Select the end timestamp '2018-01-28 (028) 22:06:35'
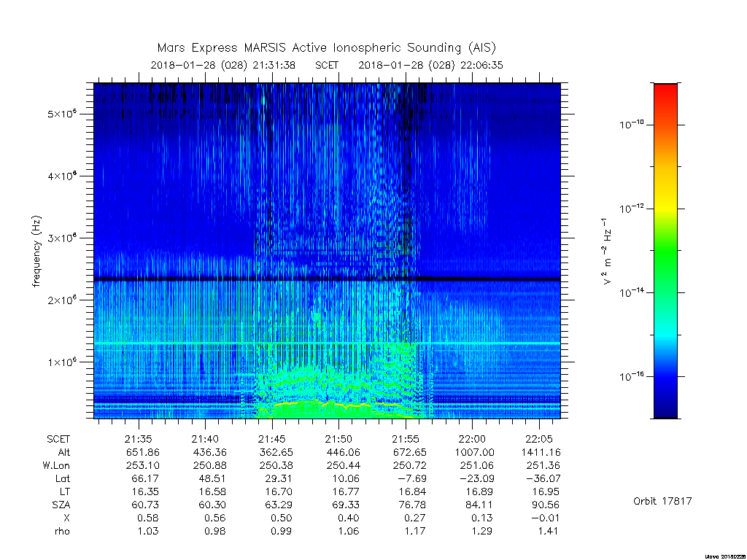This screenshot has height=560, width=747. click(430, 65)
